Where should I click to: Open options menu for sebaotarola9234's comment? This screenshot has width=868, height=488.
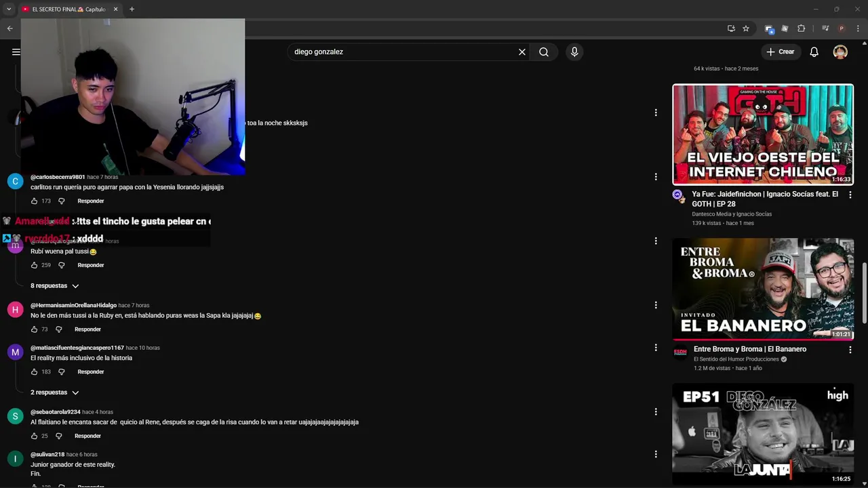click(656, 411)
